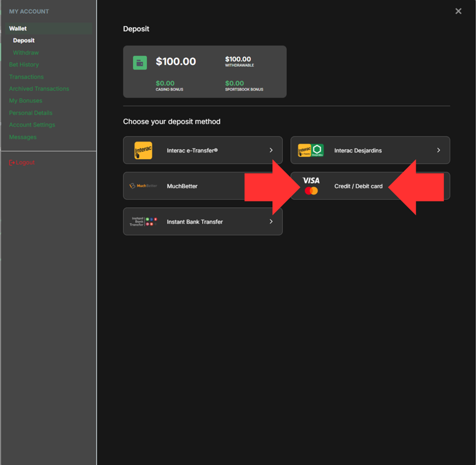This screenshot has height=465, width=476.
Task: Expand Interac Desjardins chevron arrow
Action: pos(438,151)
